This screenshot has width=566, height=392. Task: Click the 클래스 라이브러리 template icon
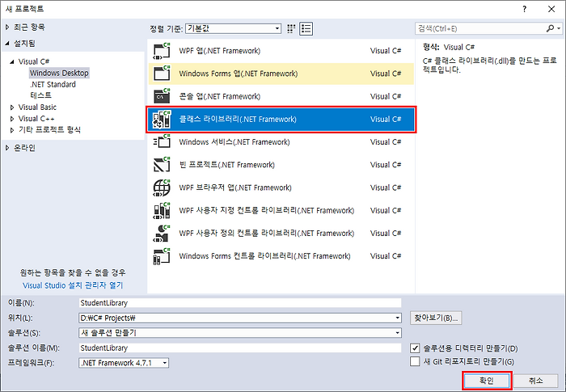(162, 120)
